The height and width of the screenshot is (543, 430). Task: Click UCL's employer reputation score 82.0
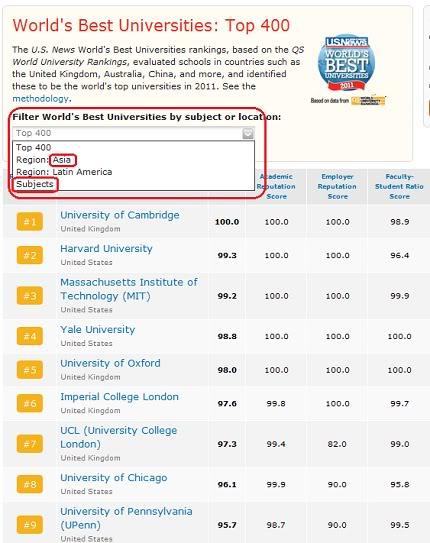point(337,444)
